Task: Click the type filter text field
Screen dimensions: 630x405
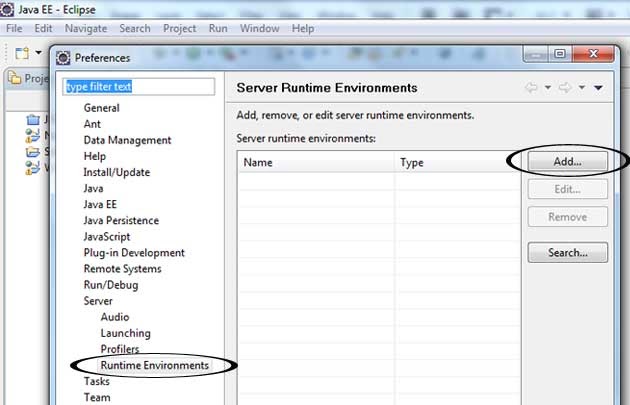Action: click(x=139, y=87)
